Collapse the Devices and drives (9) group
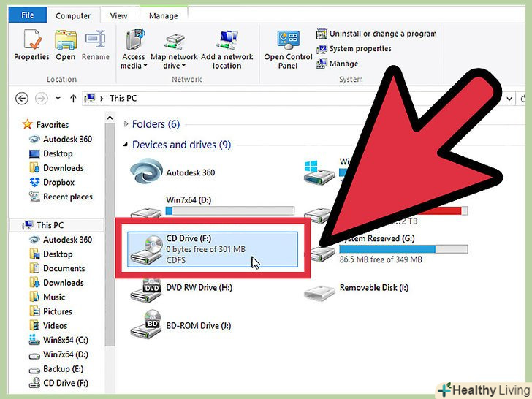Screen dimensions: 532x399 (126, 145)
